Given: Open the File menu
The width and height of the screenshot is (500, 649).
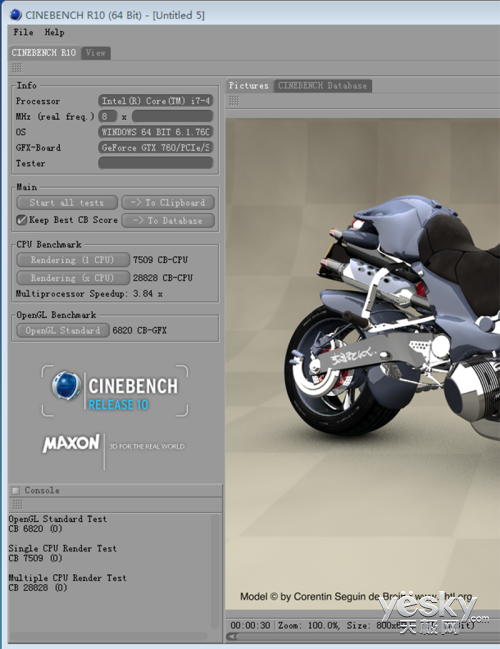Looking at the screenshot, I should pos(23,32).
